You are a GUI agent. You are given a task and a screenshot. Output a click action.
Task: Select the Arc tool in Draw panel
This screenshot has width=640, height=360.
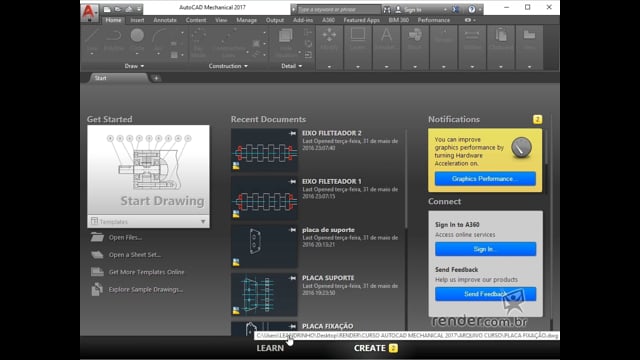158,40
